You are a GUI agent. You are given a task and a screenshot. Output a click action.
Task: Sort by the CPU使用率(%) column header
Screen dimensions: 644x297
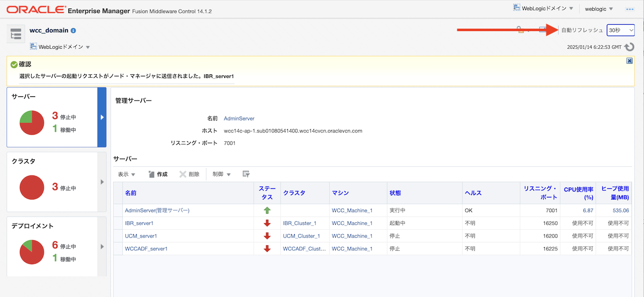579,193
